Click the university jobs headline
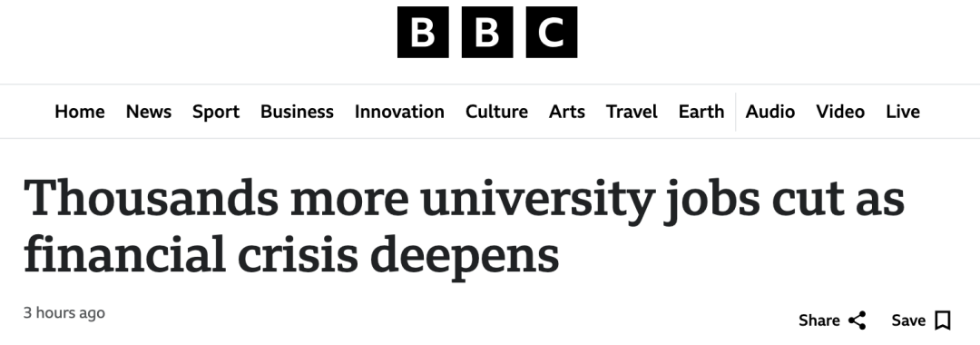Screen dimensions: 980x345 pos(464,227)
